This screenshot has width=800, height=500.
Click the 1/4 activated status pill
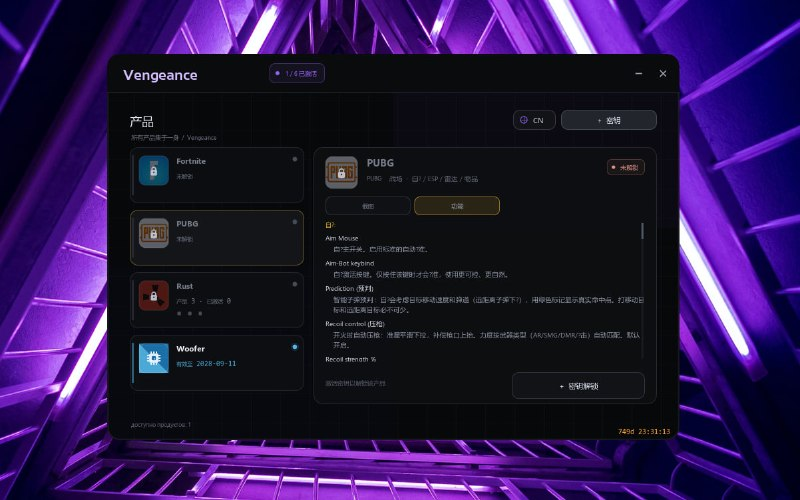[x=297, y=73]
